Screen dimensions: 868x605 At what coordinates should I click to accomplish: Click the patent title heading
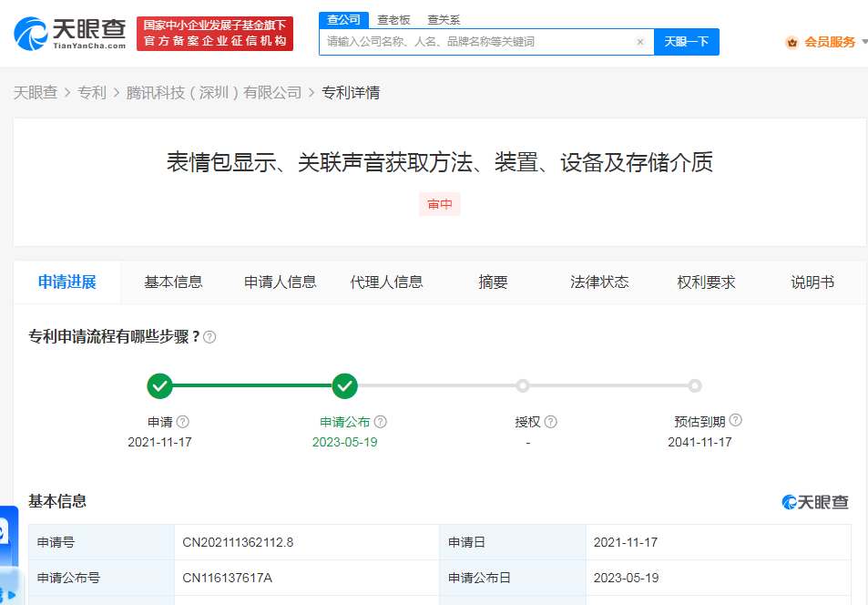point(440,162)
